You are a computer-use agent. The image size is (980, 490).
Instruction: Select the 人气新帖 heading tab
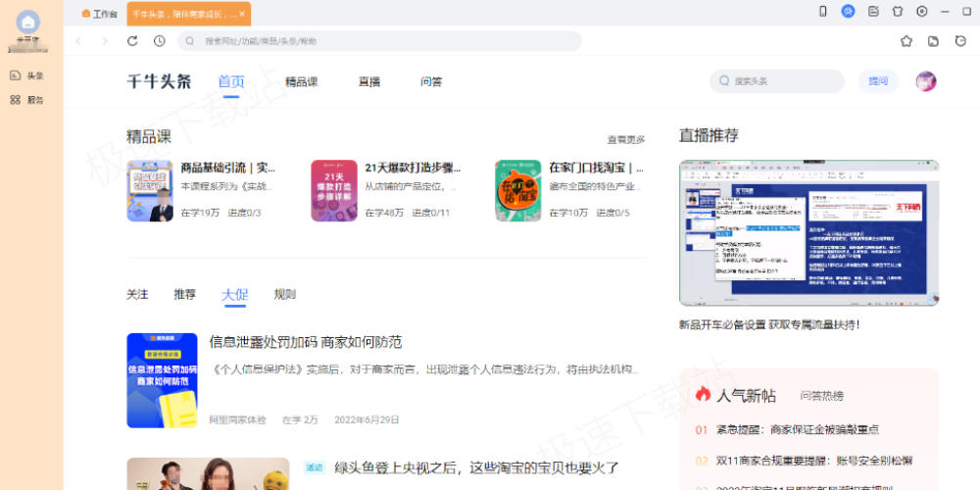point(746,396)
